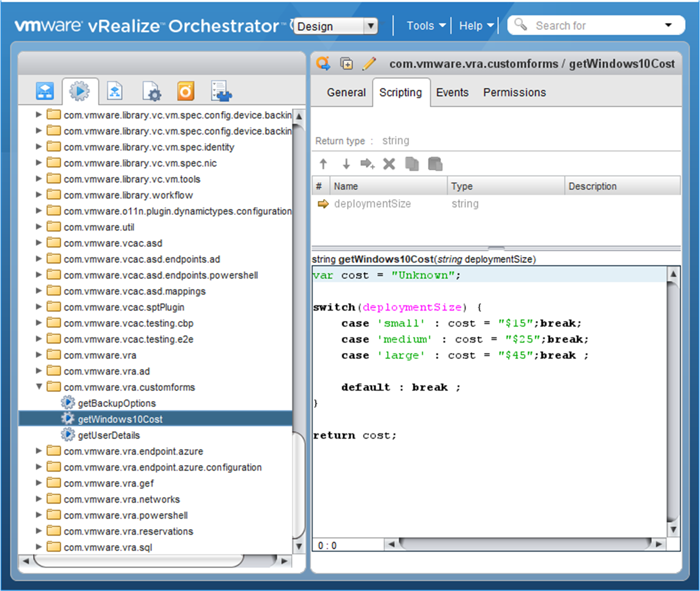
Task: Select the getWindows10Cost action
Action: pyautogui.click(x=120, y=419)
